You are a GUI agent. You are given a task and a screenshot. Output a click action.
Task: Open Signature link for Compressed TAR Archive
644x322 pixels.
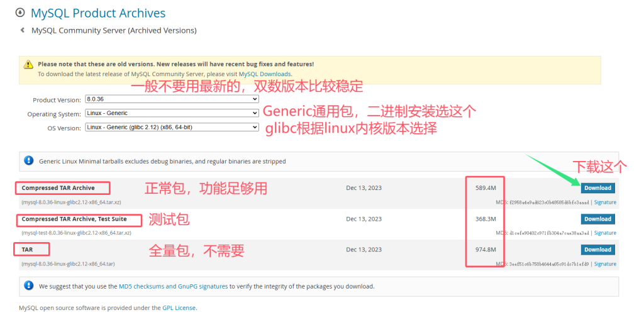[605, 203]
